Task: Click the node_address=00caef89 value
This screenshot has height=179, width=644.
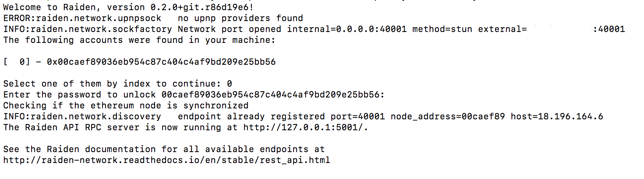Action: coord(448,116)
